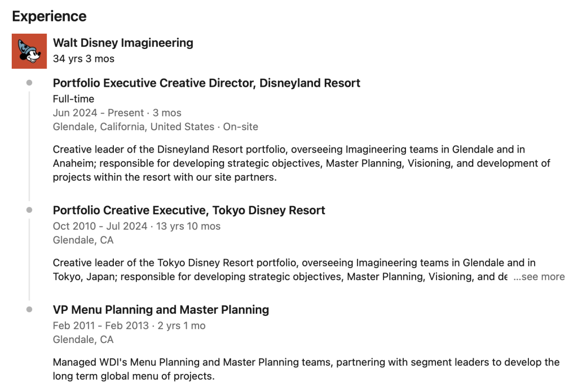Select the VP Menu Planning and Master Planning title
This screenshot has height=392, width=582.
point(161,309)
